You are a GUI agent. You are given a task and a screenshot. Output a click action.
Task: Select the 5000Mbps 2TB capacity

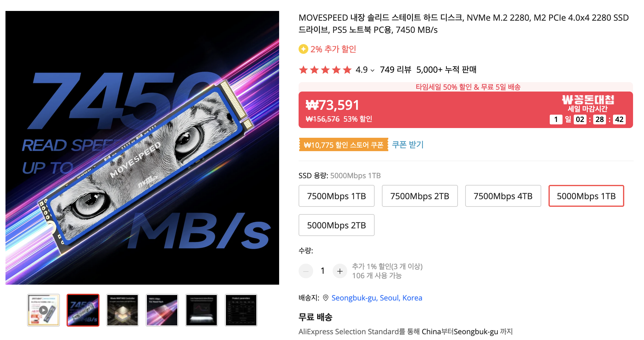pyautogui.click(x=337, y=225)
